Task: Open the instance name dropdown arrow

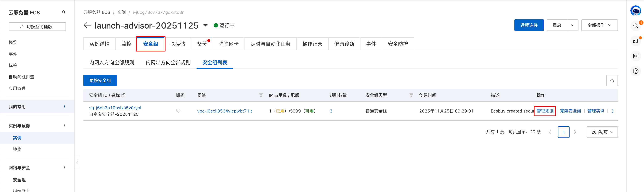Action: 205,25
